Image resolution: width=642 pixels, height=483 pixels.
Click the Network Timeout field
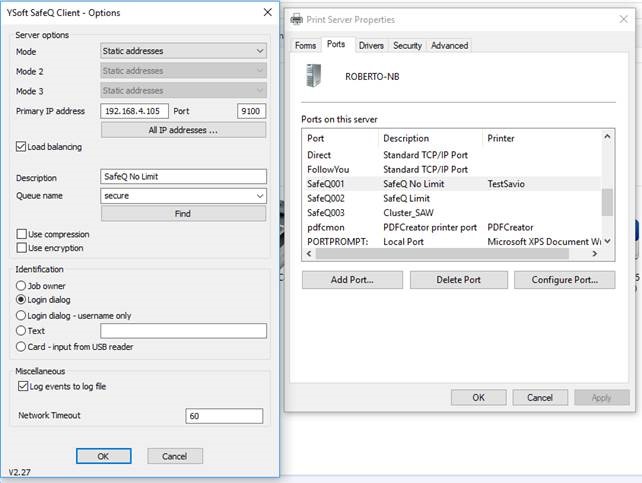coord(224,416)
